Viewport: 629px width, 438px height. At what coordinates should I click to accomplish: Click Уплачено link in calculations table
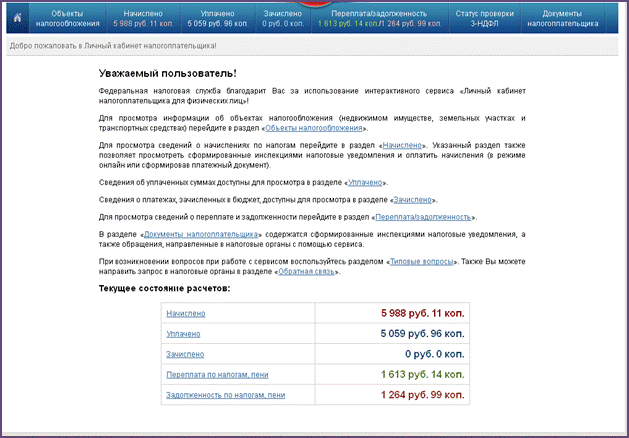pos(183,334)
